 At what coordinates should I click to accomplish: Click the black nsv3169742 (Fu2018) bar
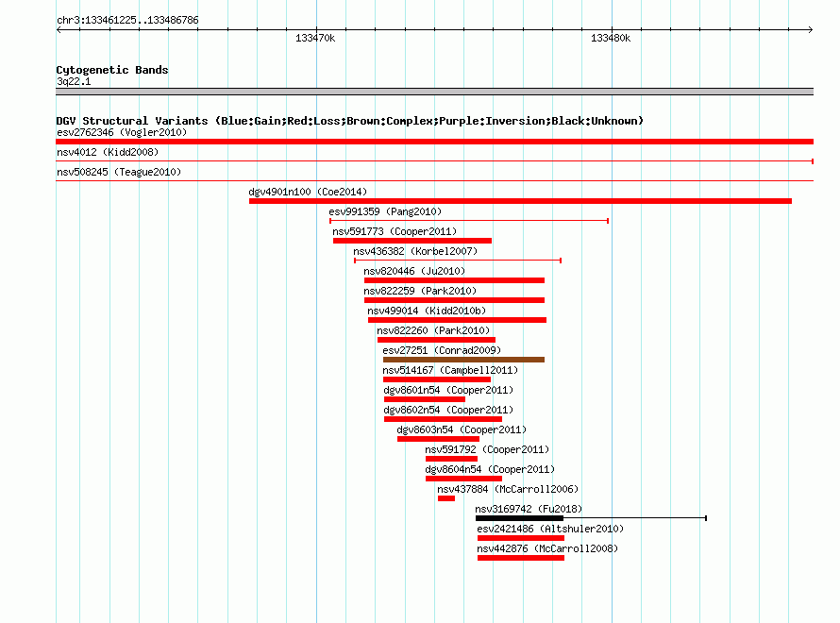(520, 518)
